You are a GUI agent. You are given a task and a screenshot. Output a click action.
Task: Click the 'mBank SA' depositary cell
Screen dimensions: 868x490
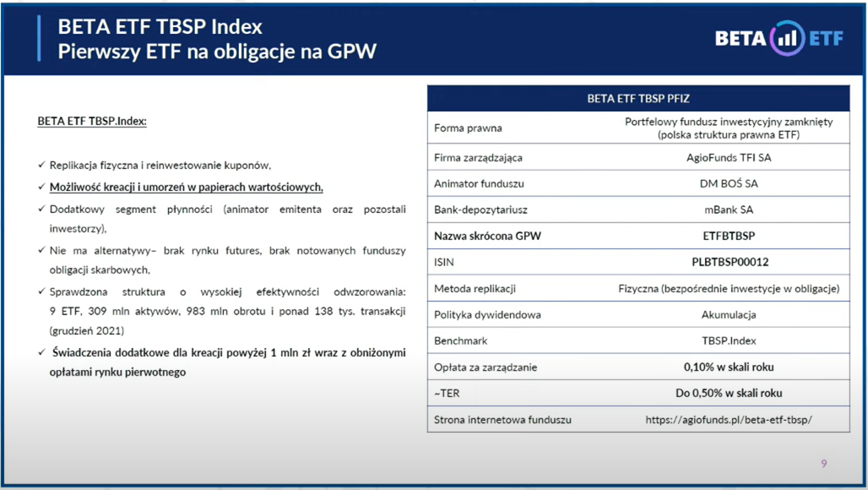coord(729,210)
